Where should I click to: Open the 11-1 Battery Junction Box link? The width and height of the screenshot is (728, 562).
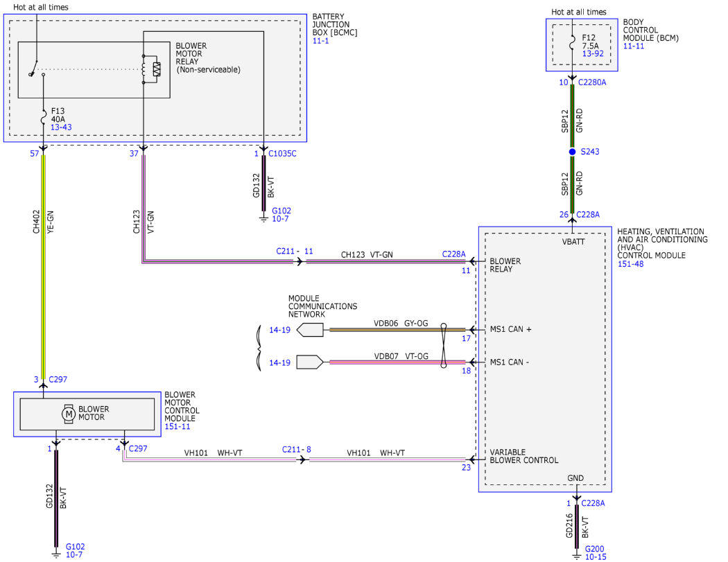pos(320,41)
